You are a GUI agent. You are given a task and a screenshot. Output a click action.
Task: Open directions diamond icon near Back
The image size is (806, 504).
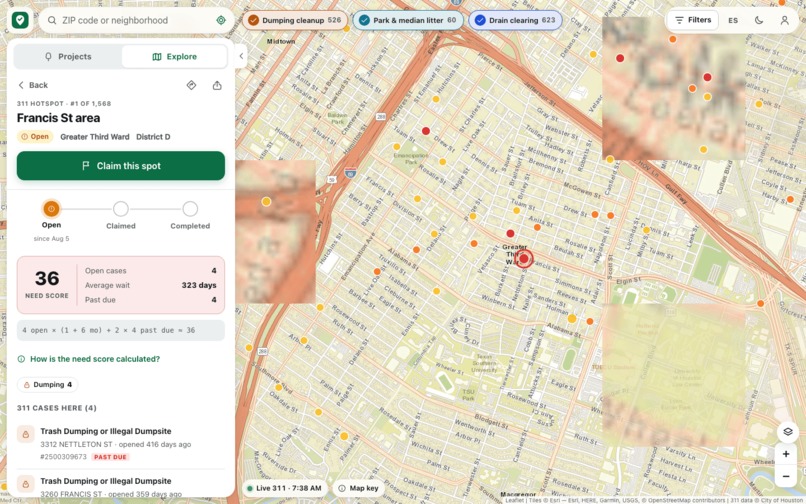[191, 85]
